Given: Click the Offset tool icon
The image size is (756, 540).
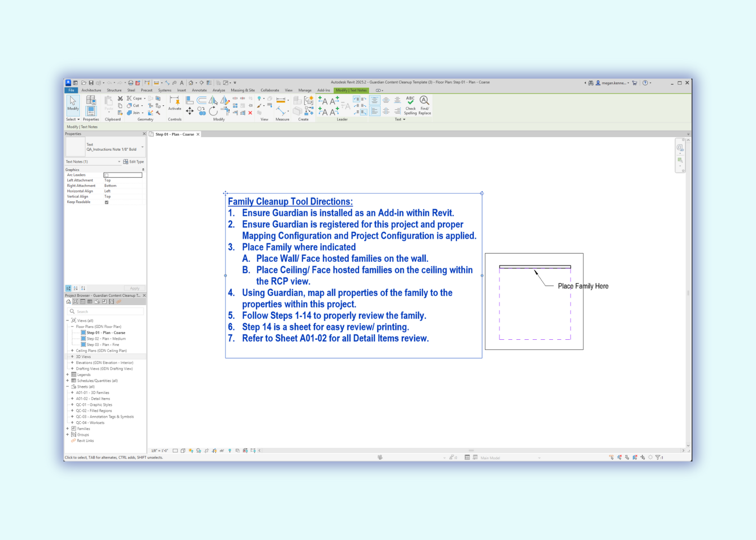Looking at the screenshot, I should click(x=201, y=100).
